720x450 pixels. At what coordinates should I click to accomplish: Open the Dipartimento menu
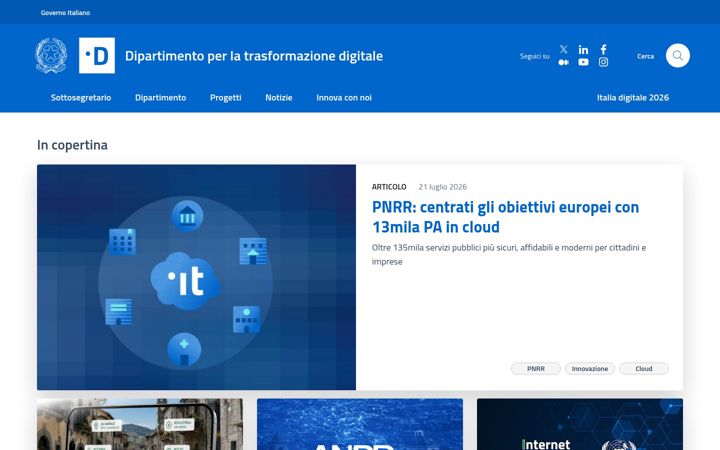click(x=160, y=97)
